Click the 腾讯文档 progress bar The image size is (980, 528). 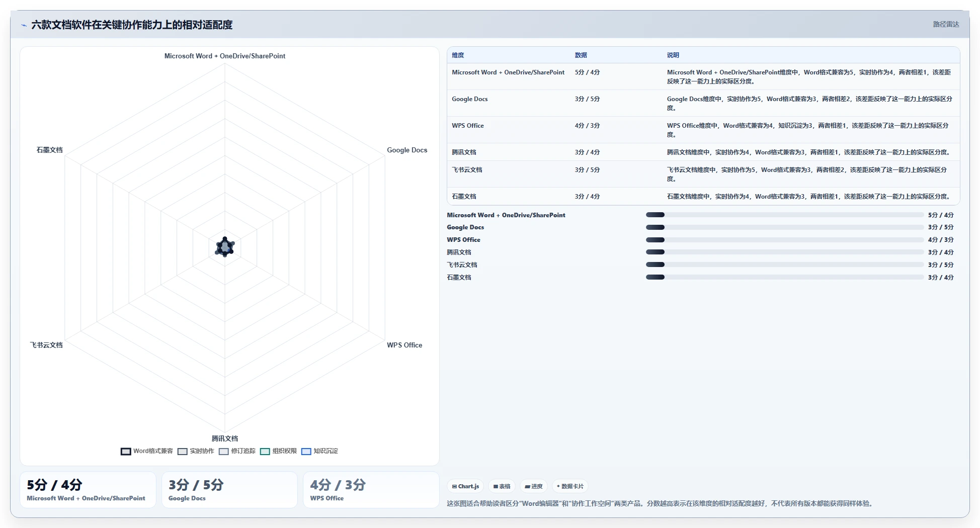click(785, 252)
